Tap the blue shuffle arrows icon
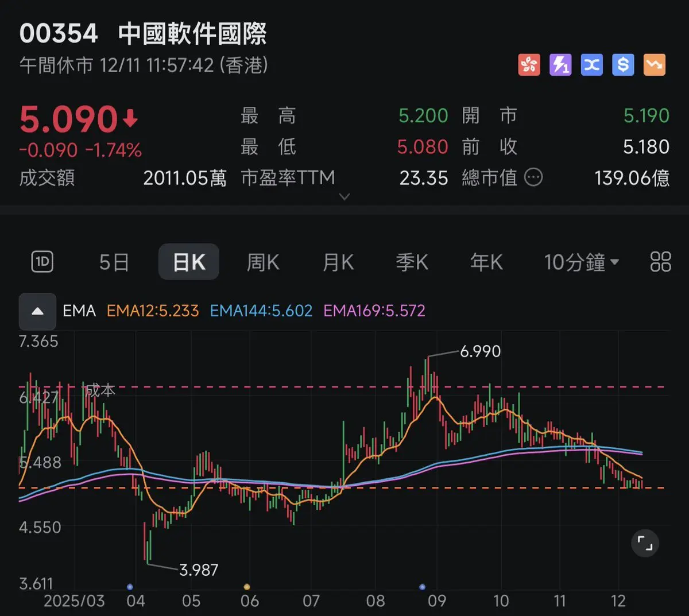 591,65
